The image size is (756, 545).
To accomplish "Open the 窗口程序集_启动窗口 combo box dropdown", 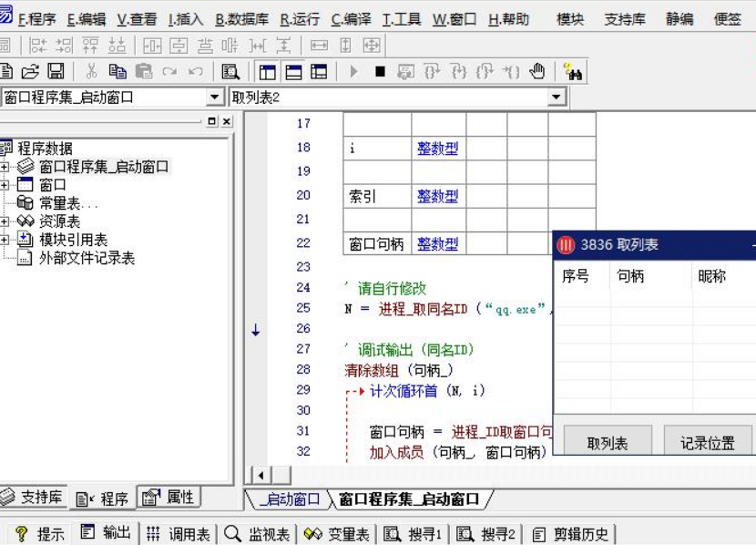I will click(x=215, y=98).
